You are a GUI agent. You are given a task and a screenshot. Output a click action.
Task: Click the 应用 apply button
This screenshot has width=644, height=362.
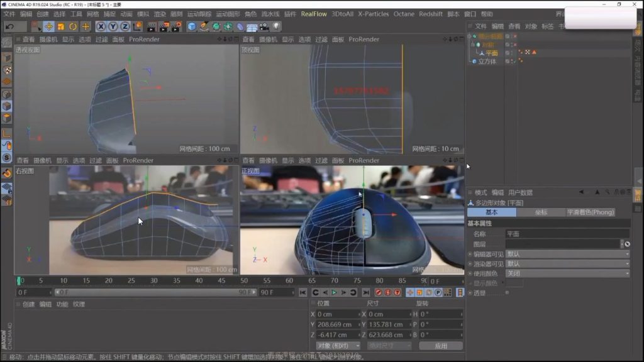coord(441,346)
